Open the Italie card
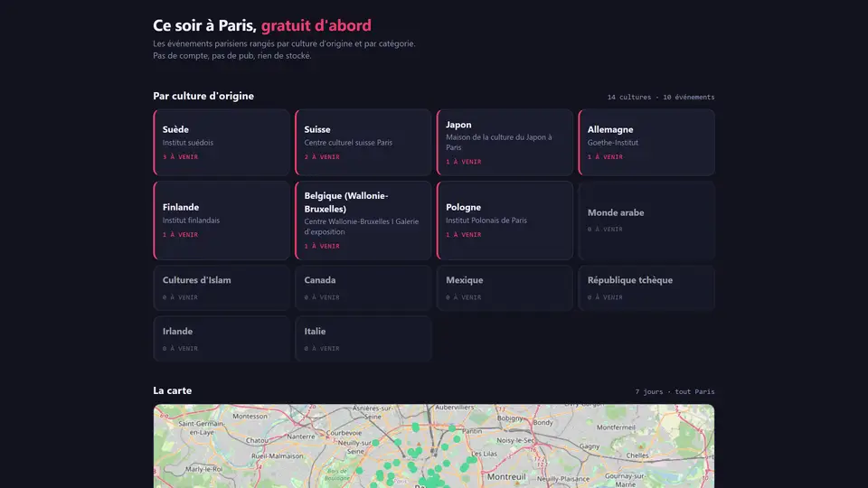Viewport: 868px width, 488px height. click(x=363, y=339)
